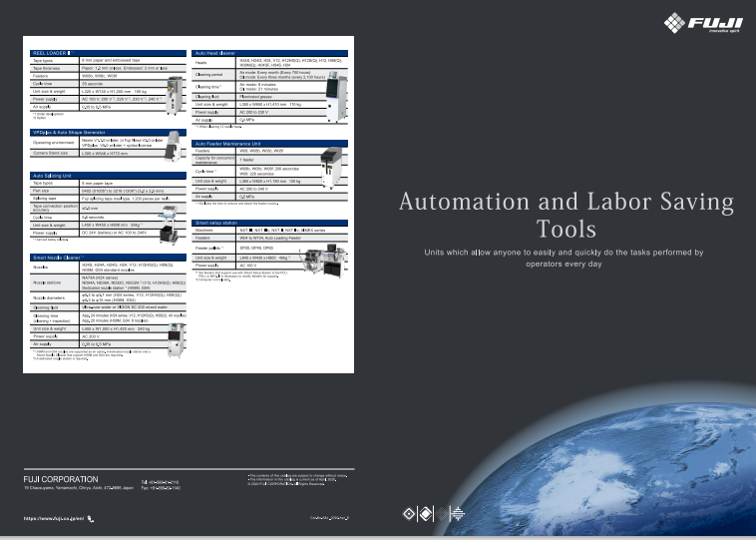Click 'Splicing tape' row in Auto Splicing Unit

coord(108,199)
